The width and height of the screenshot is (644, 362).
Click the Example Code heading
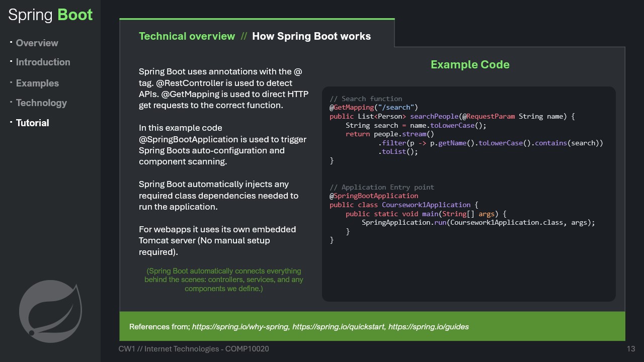pos(470,65)
